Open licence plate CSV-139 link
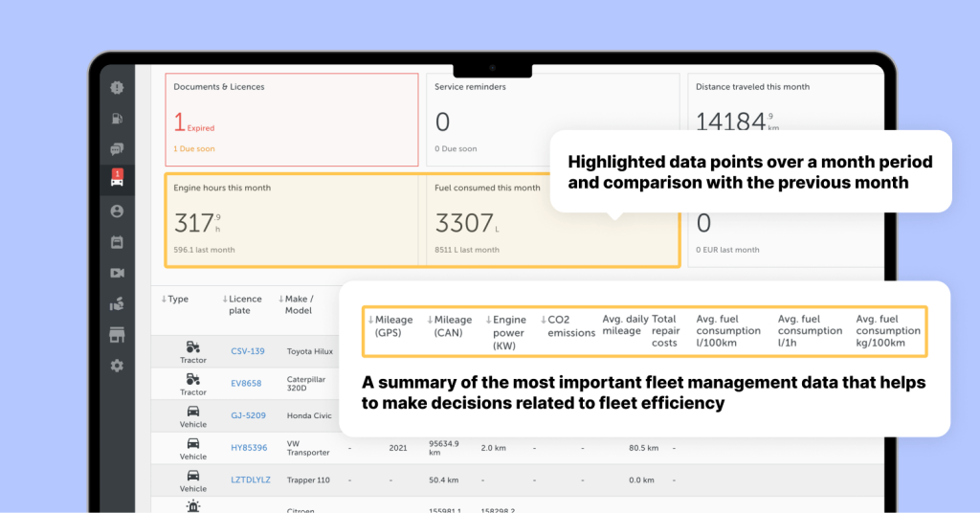The height and width of the screenshot is (513, 980). (x=247, y=351)
